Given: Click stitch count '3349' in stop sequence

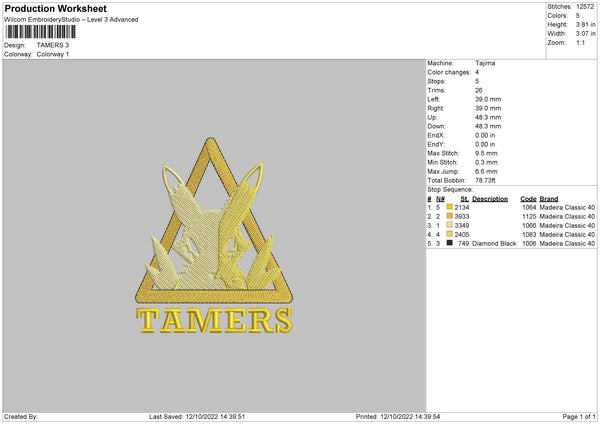Looking at the screenshot, I should [462, 225].
